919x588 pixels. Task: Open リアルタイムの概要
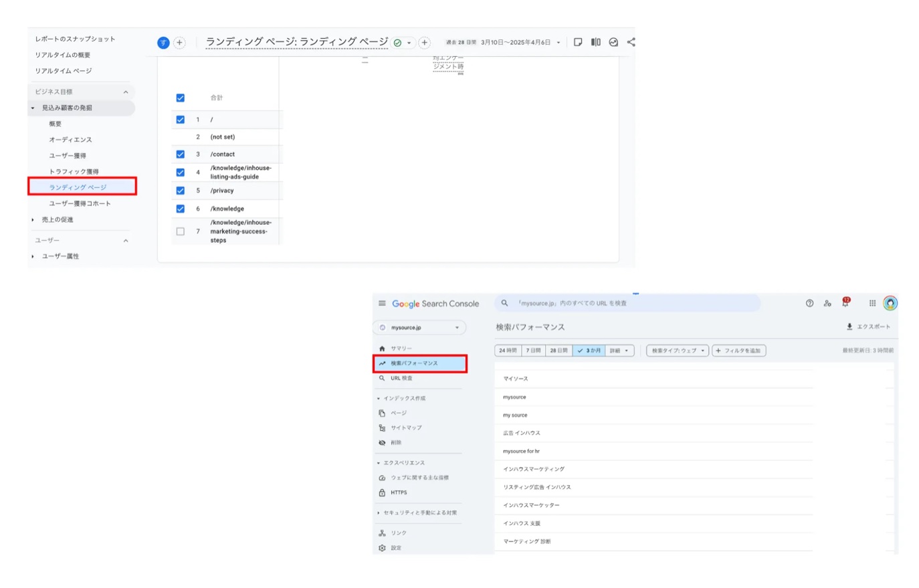pyautogui.click(x=62, y=55)
